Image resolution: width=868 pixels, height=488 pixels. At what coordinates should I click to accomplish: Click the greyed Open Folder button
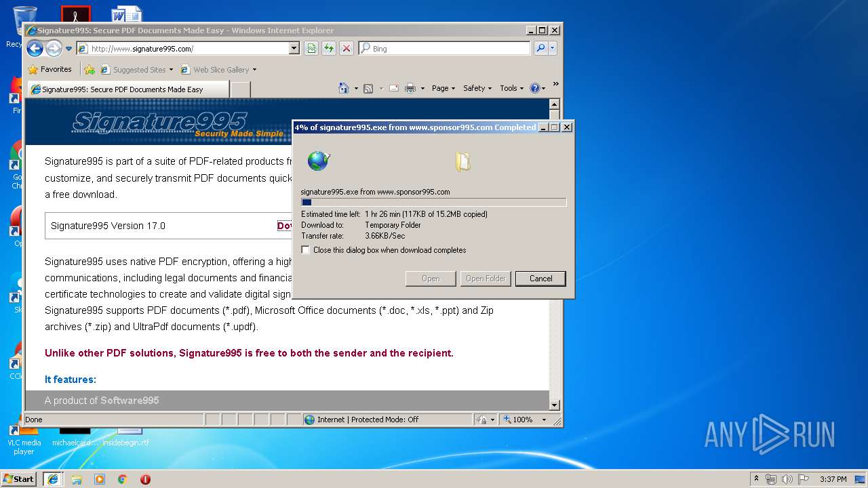(486, 279)
